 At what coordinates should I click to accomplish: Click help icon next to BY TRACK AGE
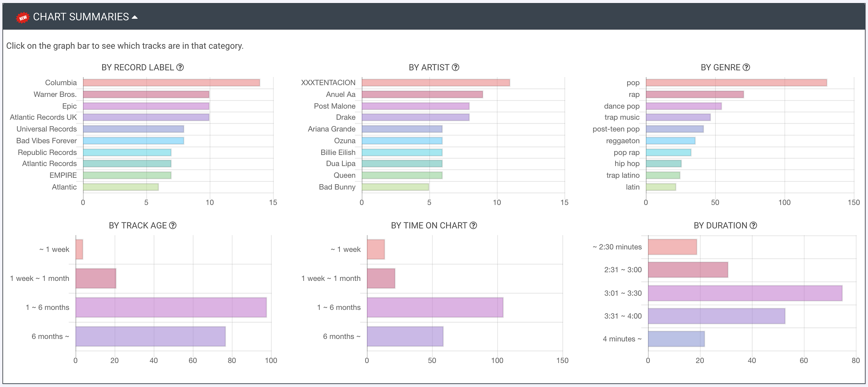tap(173, 225)
